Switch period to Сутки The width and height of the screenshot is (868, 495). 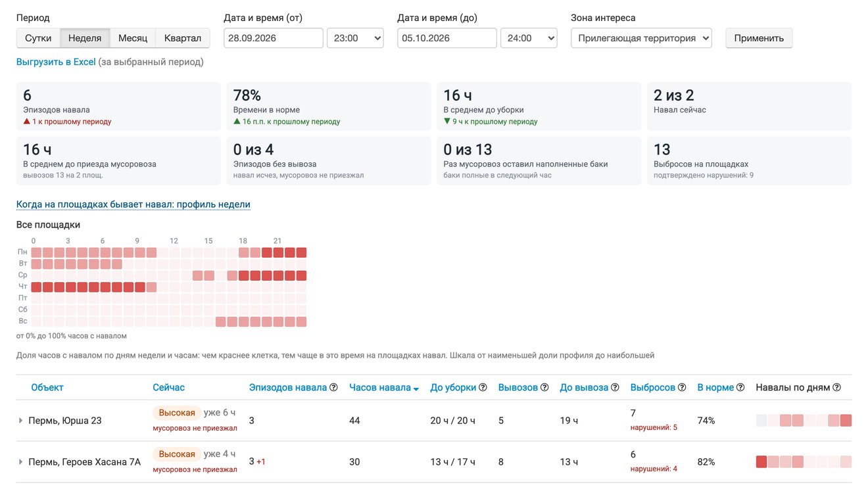coord(38,38)
